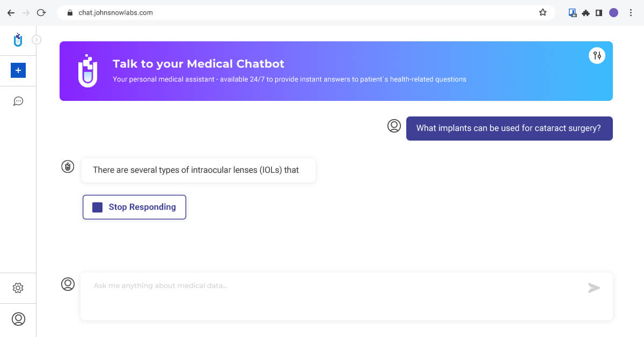Open chatbot tuning sliders icon in banner

(x=597, y=55)
